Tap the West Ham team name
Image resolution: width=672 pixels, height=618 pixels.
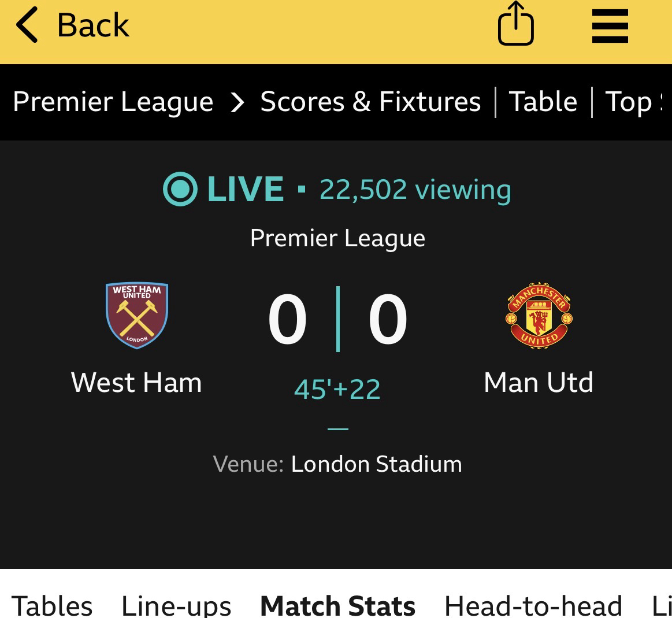point(136,383)
